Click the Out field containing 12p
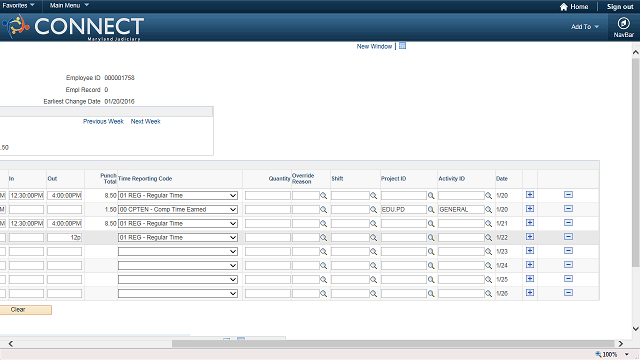 pos(64,238)
